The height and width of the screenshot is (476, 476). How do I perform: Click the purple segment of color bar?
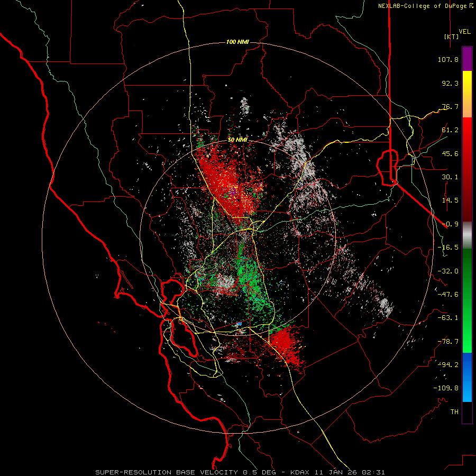[467, 59]
